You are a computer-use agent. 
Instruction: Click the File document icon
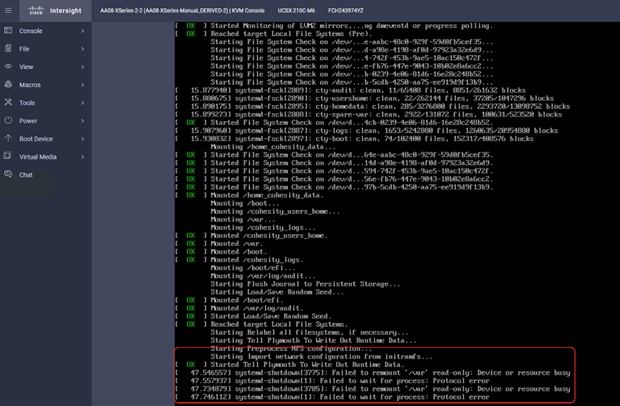click(8, 48)
